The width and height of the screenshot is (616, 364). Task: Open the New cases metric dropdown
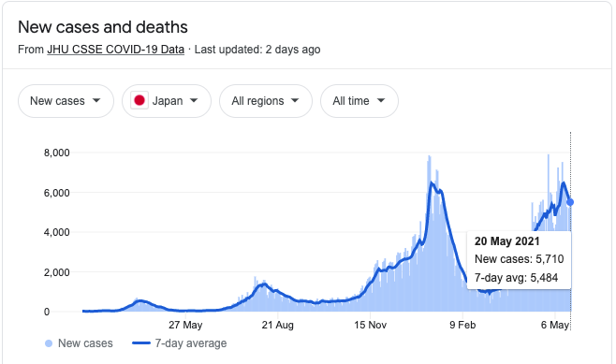click(x=66, y=101)
